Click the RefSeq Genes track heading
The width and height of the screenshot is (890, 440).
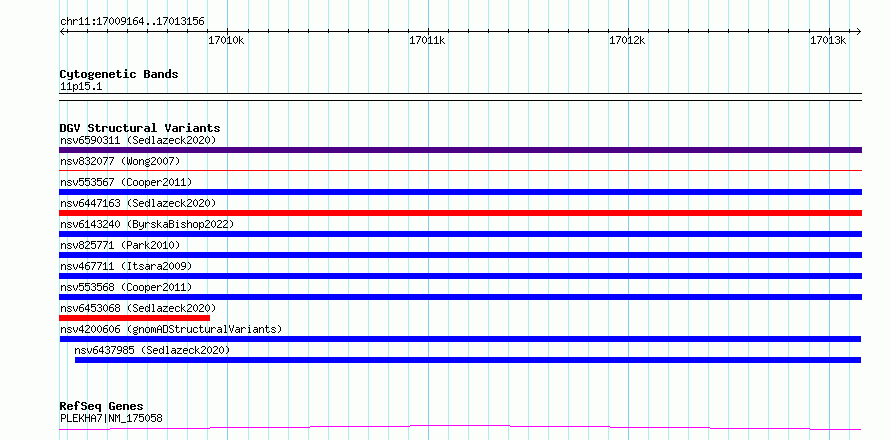click(x=101, y=407)
